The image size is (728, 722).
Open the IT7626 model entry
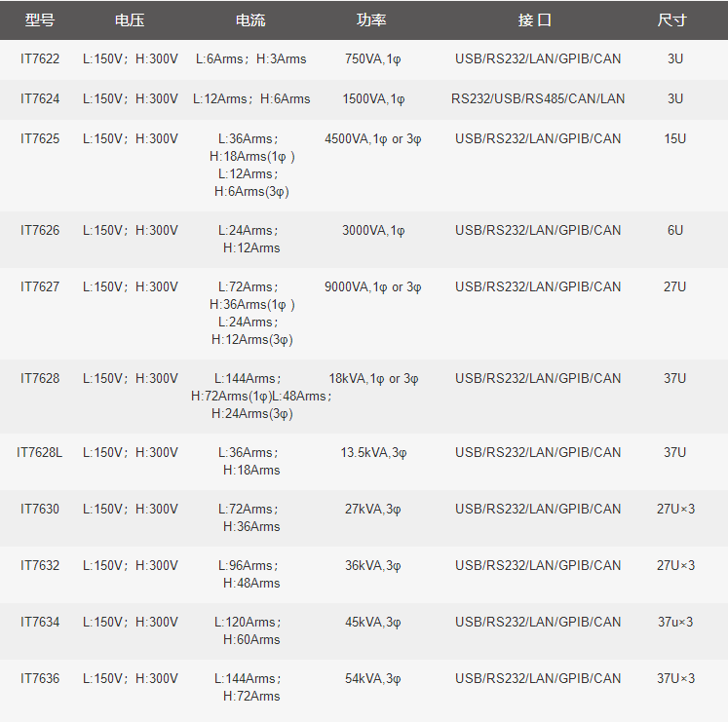pos(40,230)
